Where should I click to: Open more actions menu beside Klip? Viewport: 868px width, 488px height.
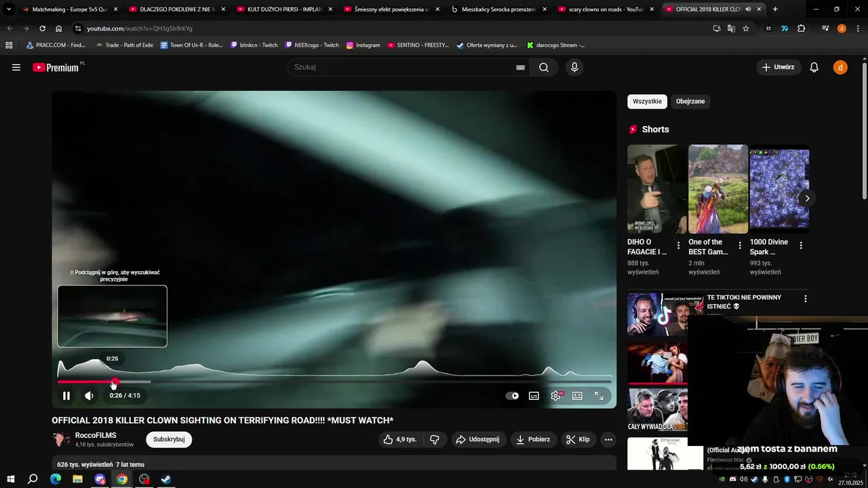click(x=608, y=439)
